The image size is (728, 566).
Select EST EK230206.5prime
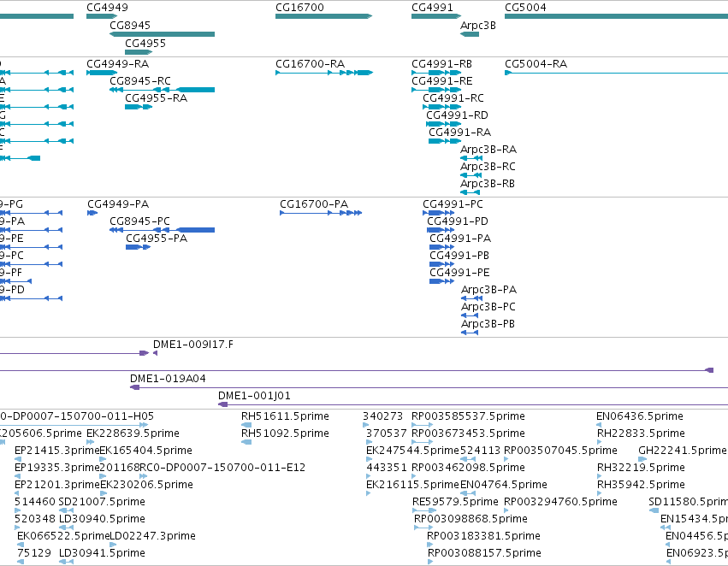click(x=146, y=486)
